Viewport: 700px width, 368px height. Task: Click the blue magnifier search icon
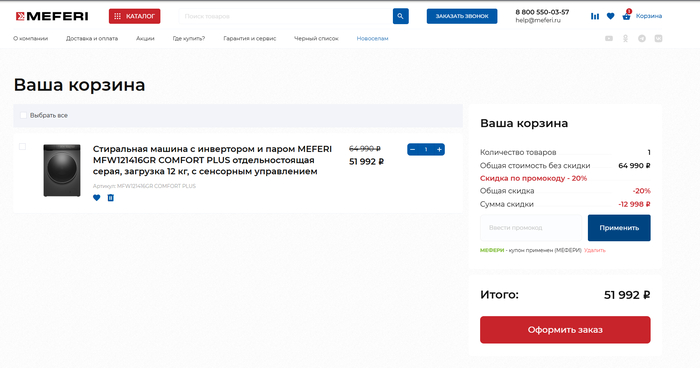[x=400, y=16]
